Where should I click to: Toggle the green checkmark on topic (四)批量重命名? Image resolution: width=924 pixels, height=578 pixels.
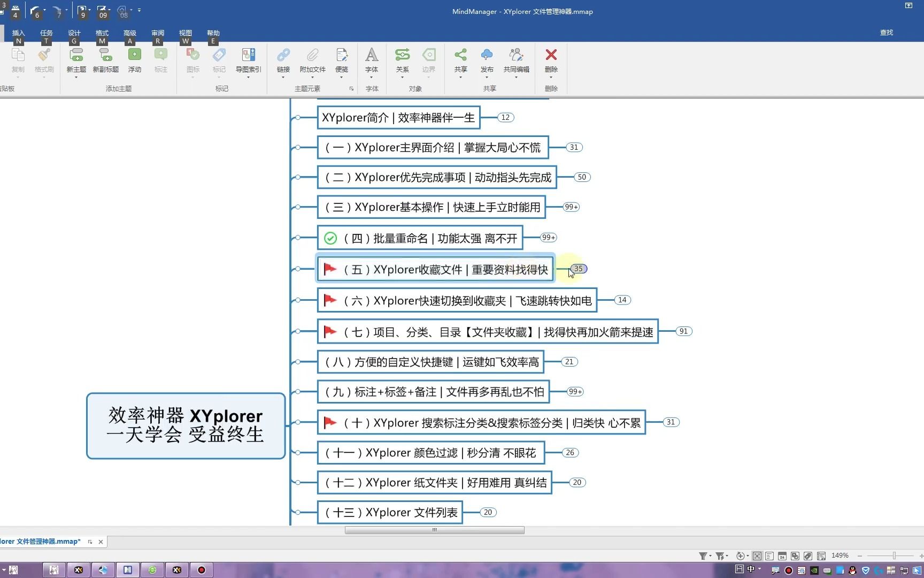pos(330,238)
